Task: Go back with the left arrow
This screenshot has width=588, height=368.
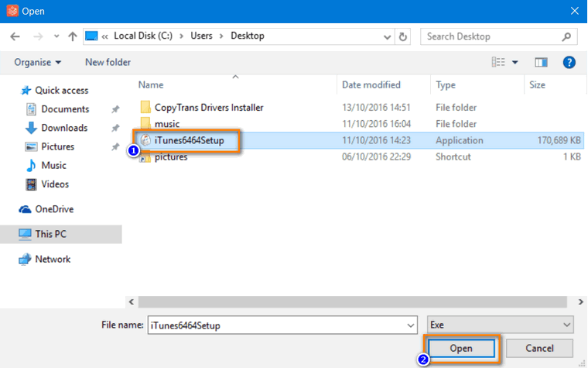Action: pyautogui.click(x=15, y=36)
